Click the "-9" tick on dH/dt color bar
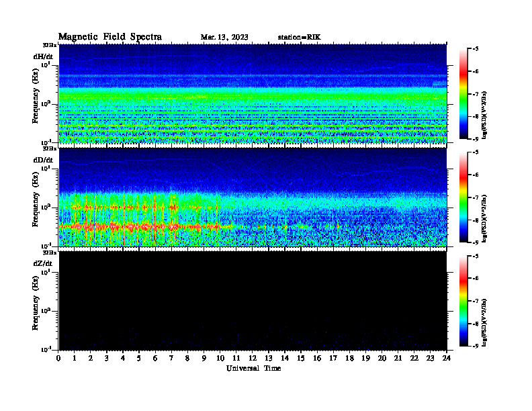532x411 pixels. [476, 139]
